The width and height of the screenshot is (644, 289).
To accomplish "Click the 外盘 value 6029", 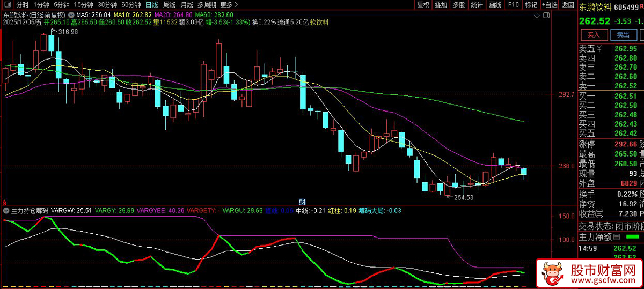I will pyautogui.click(x=629, y=183).
